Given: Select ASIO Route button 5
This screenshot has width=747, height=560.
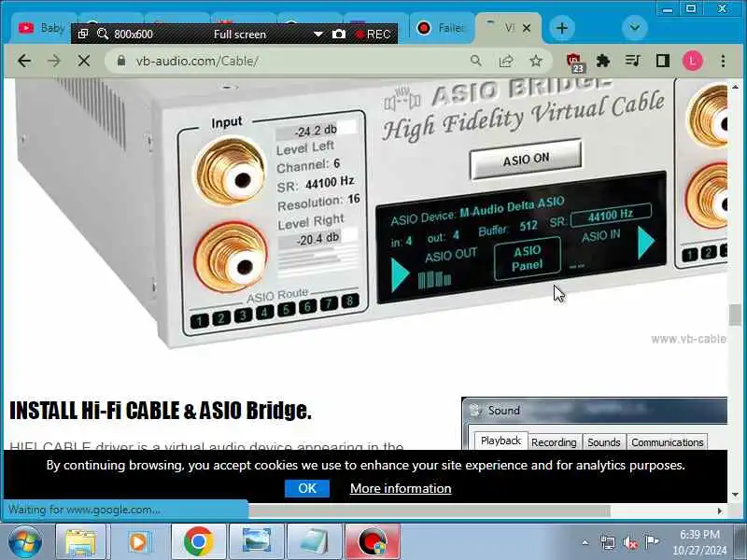Looking at the screenshot, I should tap(286, 310).
